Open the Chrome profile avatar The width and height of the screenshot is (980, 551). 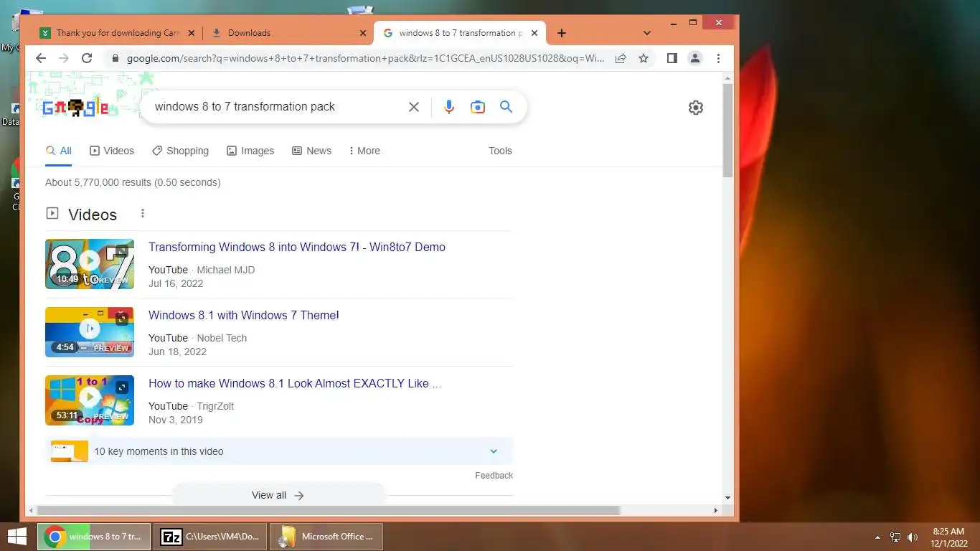coord(694,58)
